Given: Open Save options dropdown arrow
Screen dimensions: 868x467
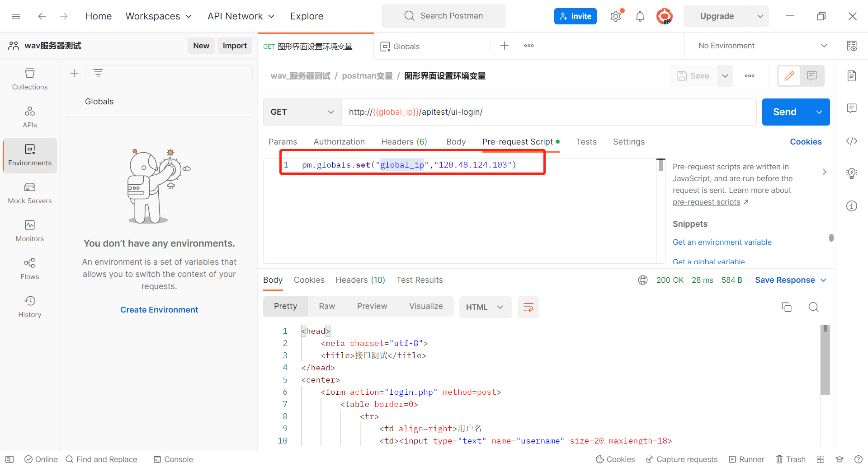Looking at the screenshot, I should point(725,76).
